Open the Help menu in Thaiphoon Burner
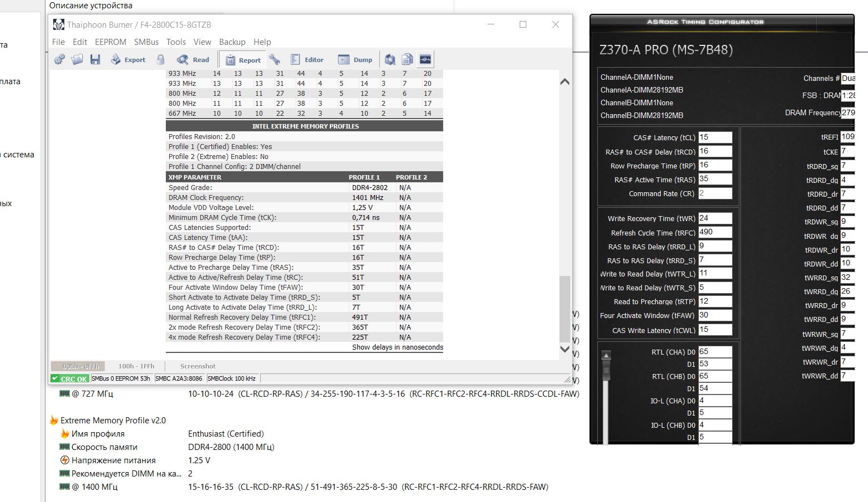 click(x=262, y=42)
